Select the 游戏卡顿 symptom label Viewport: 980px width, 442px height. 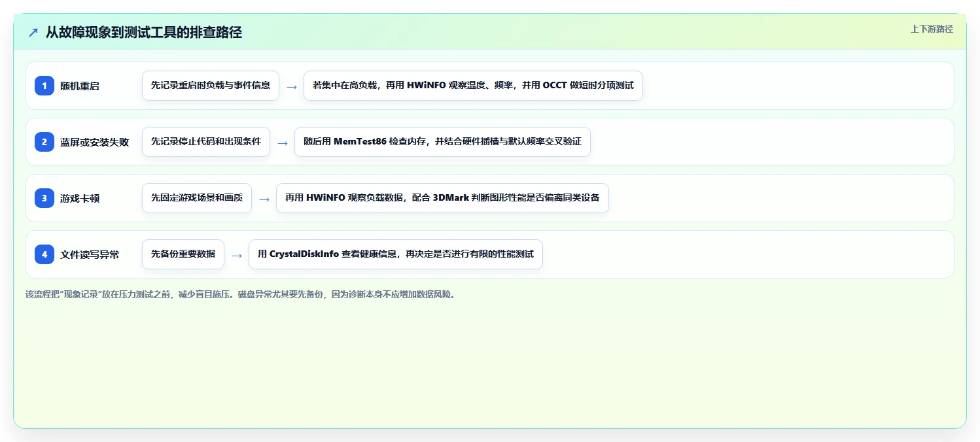[x=80, y=198]
